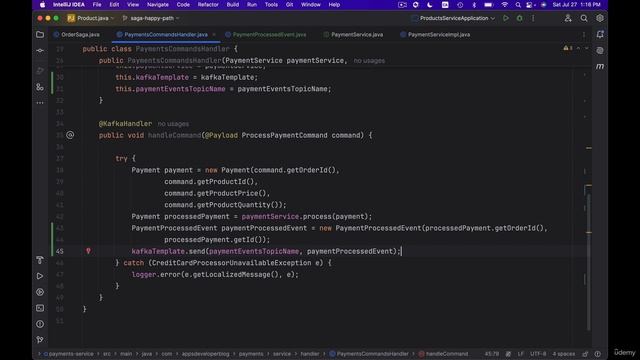Open the Problems tool window icon
This screenshot has width=640, height=360.
(x=40, y=324)
